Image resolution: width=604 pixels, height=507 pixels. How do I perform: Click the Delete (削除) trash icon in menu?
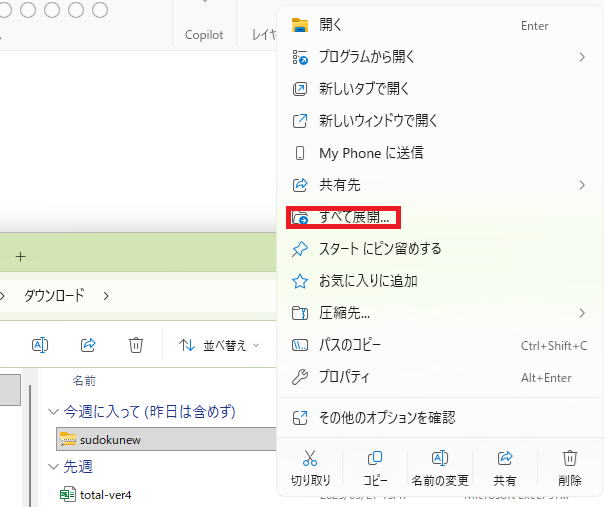(570, 458)
